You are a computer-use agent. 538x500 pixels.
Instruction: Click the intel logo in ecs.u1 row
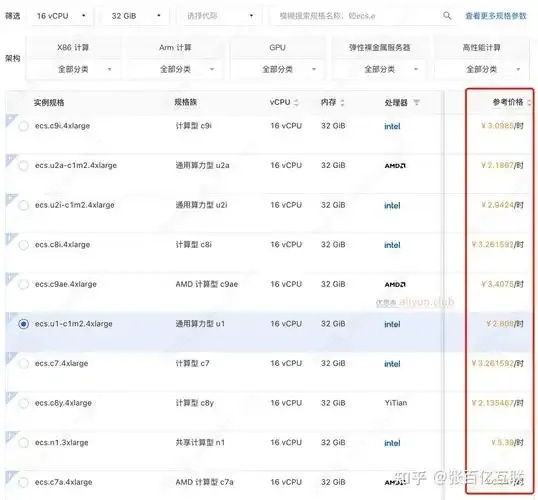392,324
